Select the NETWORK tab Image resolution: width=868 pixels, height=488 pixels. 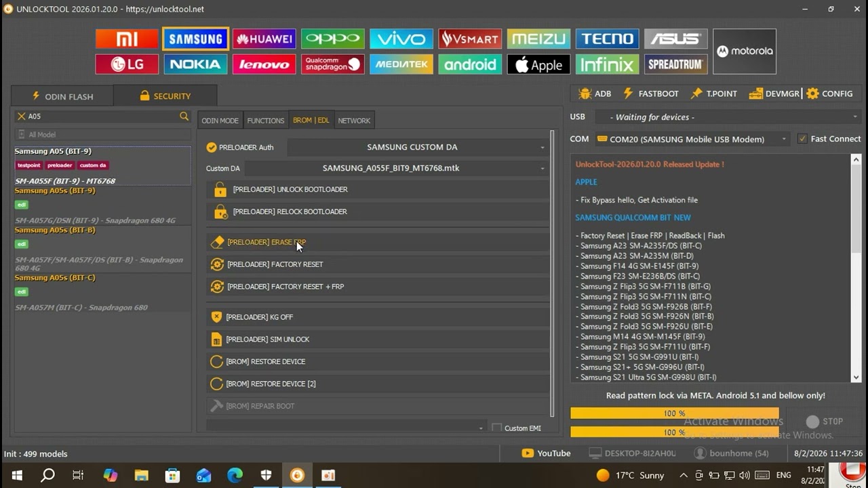(354, 121)
